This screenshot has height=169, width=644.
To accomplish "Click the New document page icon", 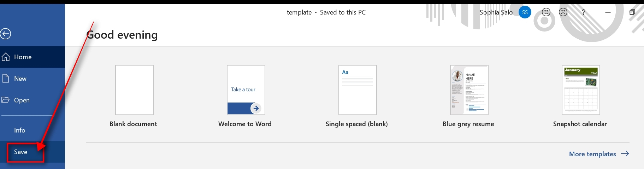I will pos(6,78).
